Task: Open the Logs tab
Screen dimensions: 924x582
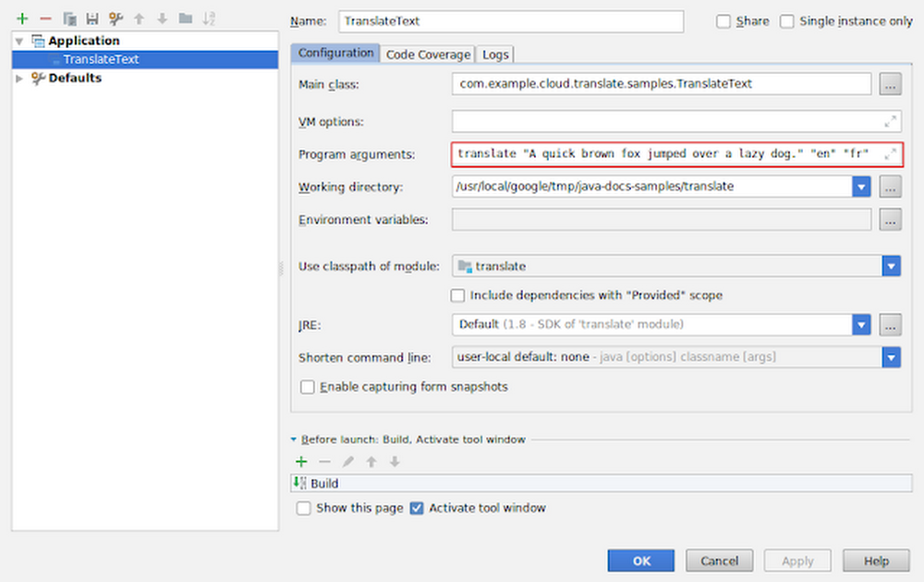Action: (x=495, y=55)
